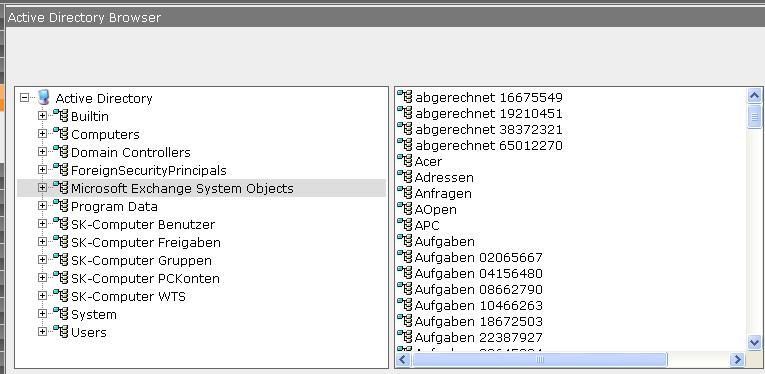Screen dimensions: 765x374
Task: Select the Computers tree label
Action: click(105, 135)
